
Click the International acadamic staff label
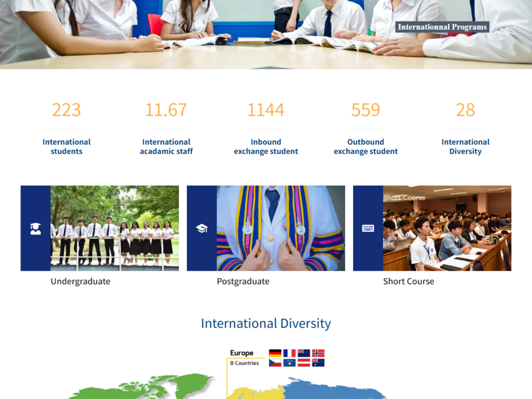pos(166,146)
